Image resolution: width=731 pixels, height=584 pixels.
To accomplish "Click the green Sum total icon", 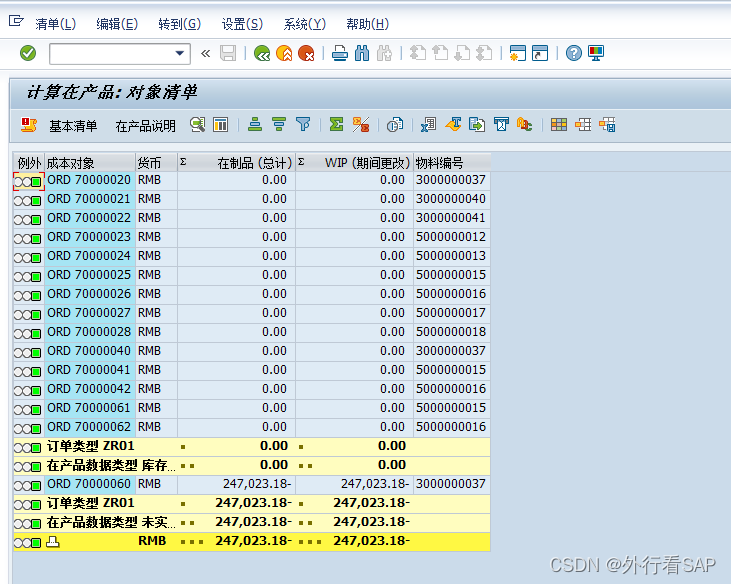I will 336,125.
